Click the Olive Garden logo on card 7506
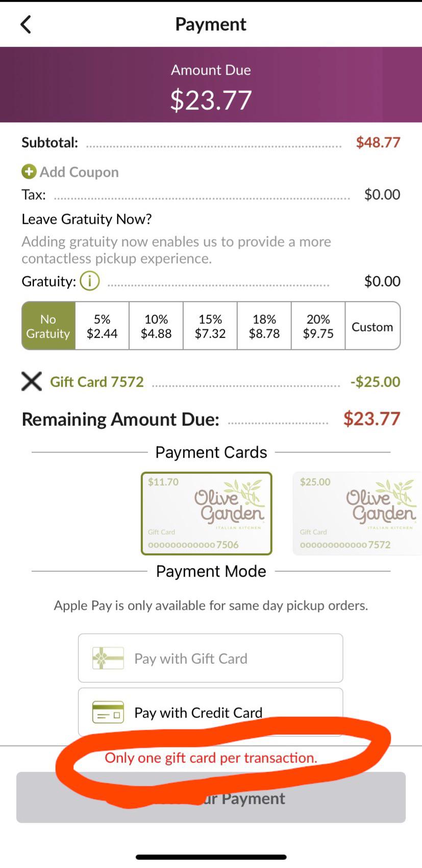Viewport: 422px width, 868px height. [x=229, y=504]
